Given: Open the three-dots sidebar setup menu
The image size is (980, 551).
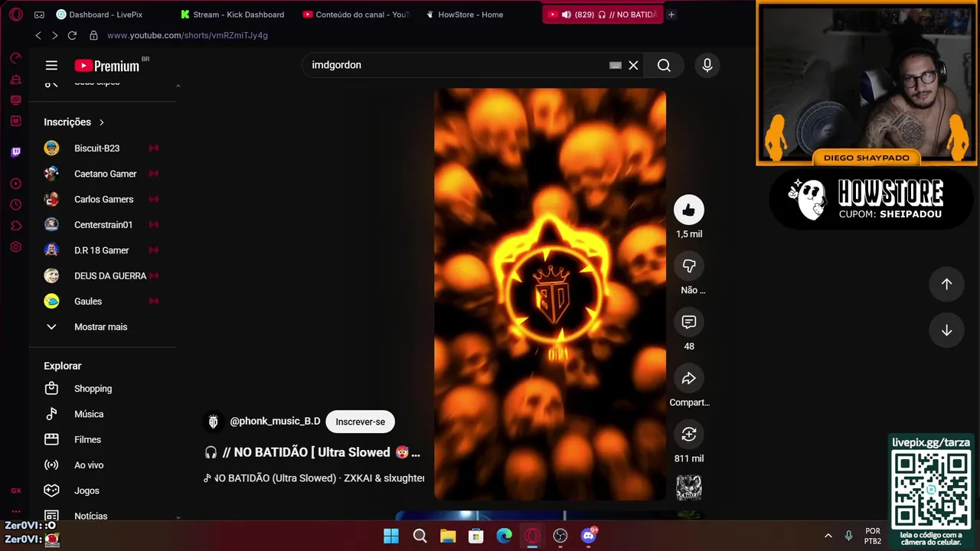Looking at the screenshot, I should click(x=15, y=511).
